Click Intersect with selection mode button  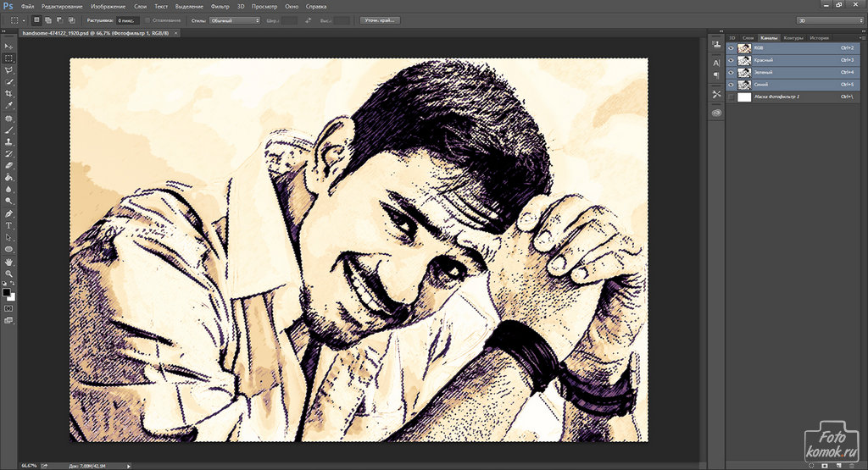[x=71, y=20]
